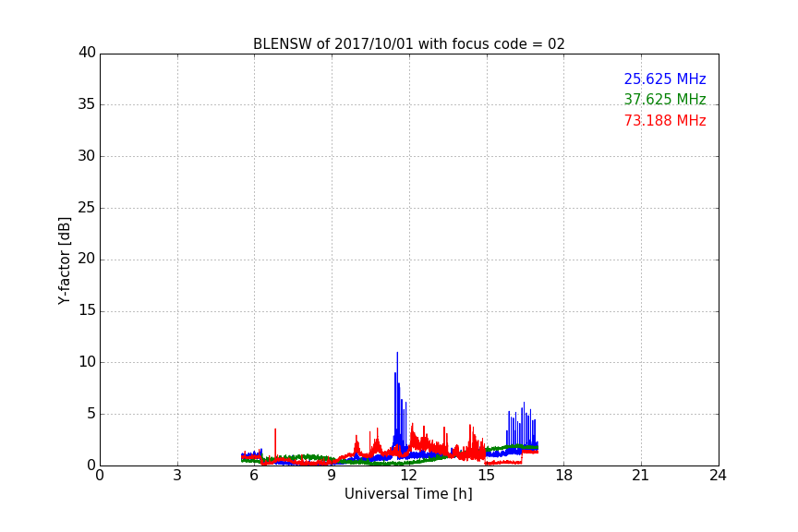Viewport: 798px width, 532px height.
Task: Click the y-axis tick label '10'
Action: click(x=87, y=362)
